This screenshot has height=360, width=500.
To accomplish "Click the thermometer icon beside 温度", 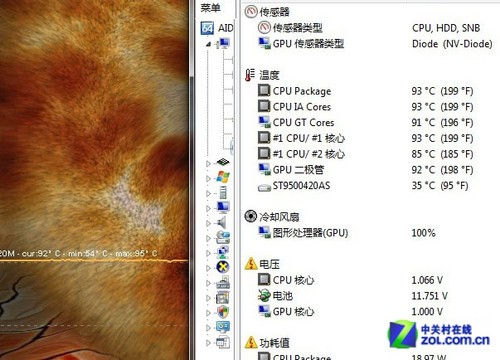I will coord(249,75).
